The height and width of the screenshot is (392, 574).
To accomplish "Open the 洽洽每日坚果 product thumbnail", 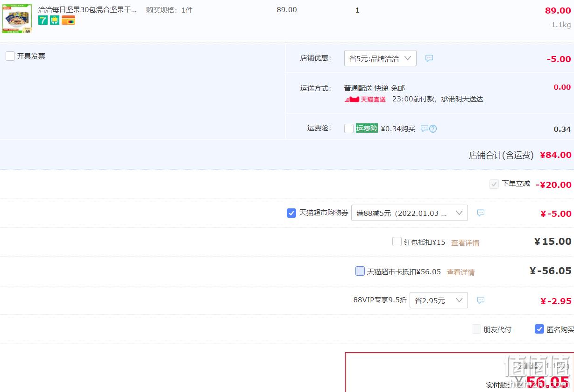I will (17, 19).
